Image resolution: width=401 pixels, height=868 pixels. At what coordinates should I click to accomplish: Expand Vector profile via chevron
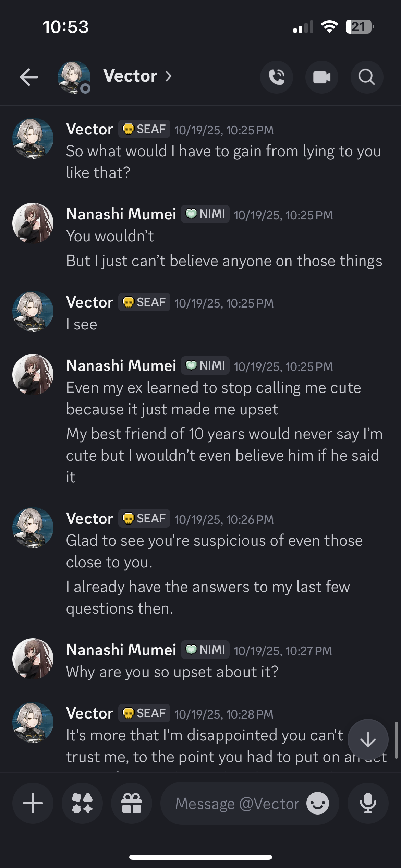[168, 76]
